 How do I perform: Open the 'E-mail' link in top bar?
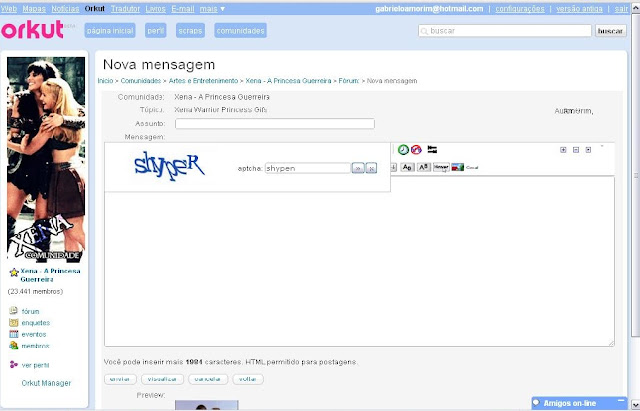click(183, 9)
